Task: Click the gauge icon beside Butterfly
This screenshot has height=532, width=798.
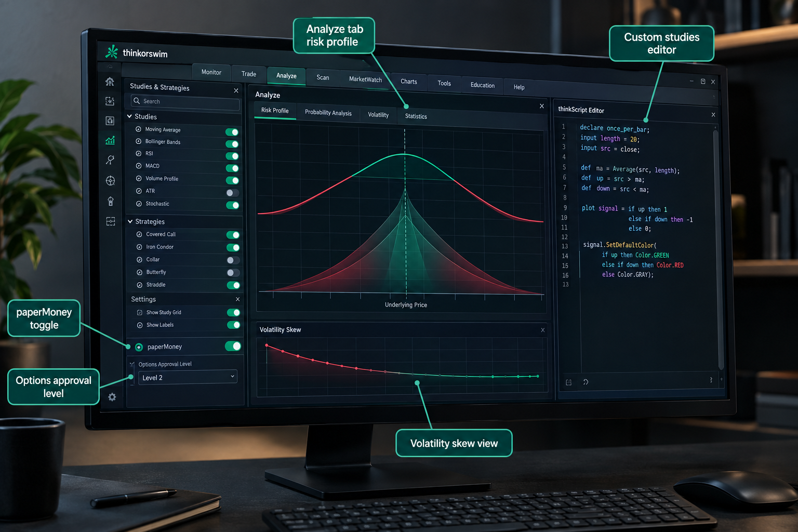Action: coord(139,272)
